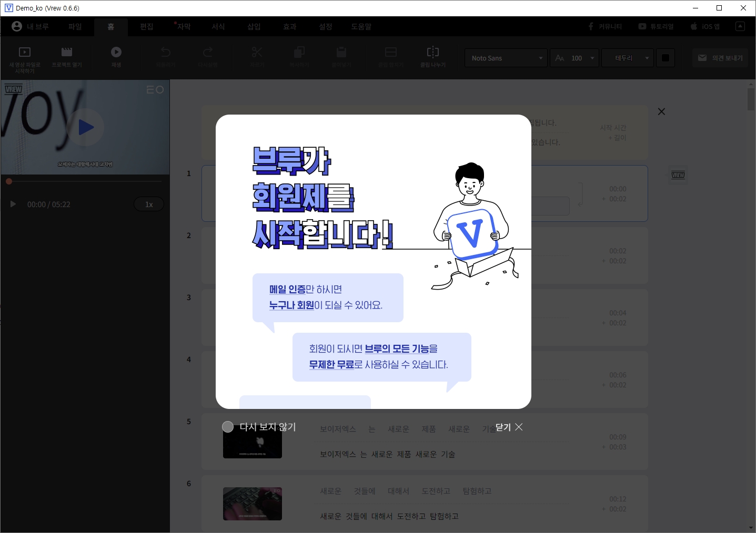
Task: Open the 도움말 menu
Action: (361, 26)
